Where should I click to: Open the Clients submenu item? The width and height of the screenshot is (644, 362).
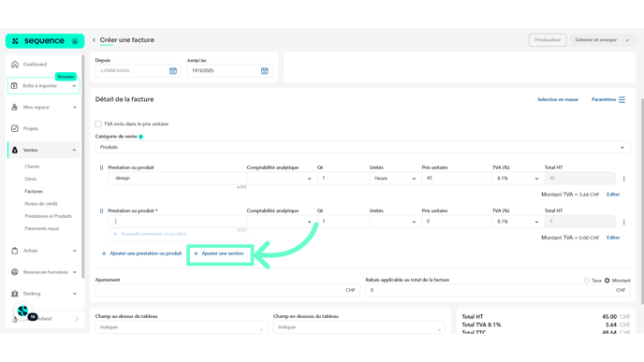(32, 167)
